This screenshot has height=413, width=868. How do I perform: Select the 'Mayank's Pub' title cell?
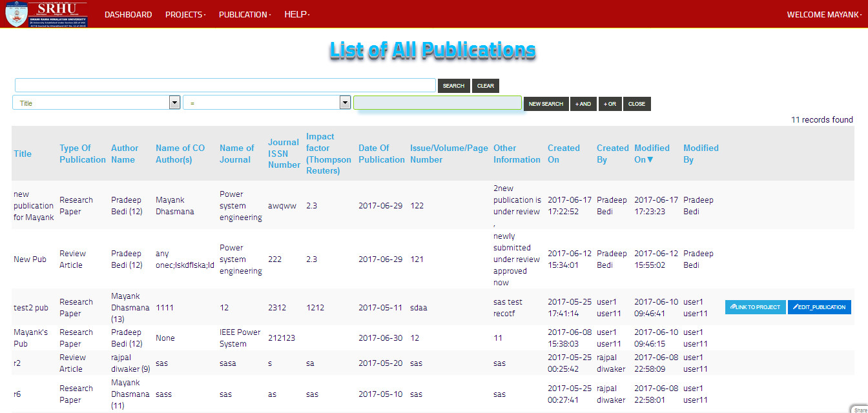pos(30,338)
